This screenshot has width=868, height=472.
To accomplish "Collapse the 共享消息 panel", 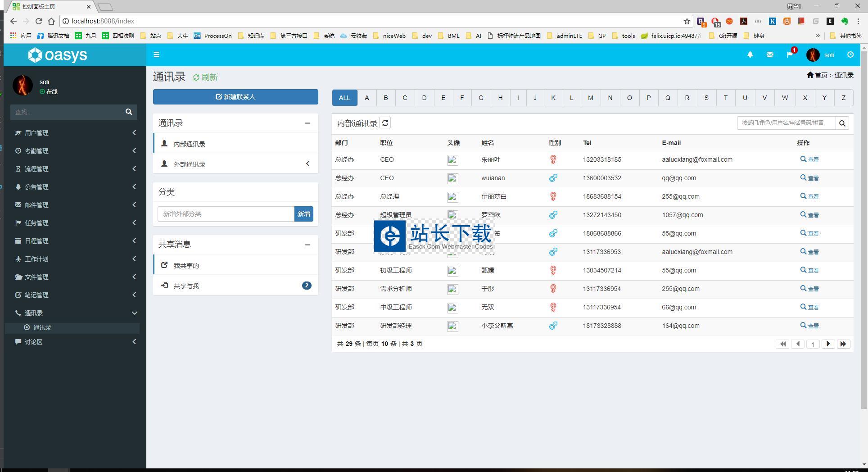I will tap(307, 245).
